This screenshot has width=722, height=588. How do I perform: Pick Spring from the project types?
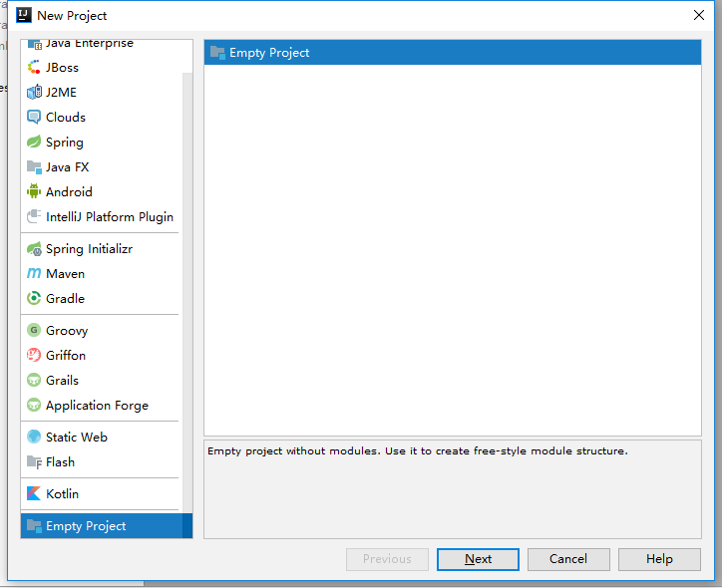click(100, 142)
